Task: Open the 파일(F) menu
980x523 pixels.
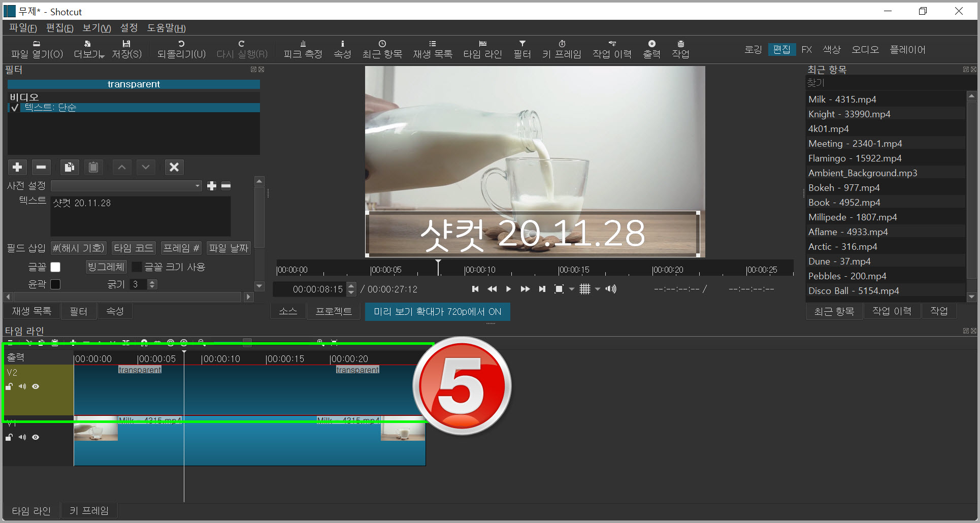Action: 23,28
